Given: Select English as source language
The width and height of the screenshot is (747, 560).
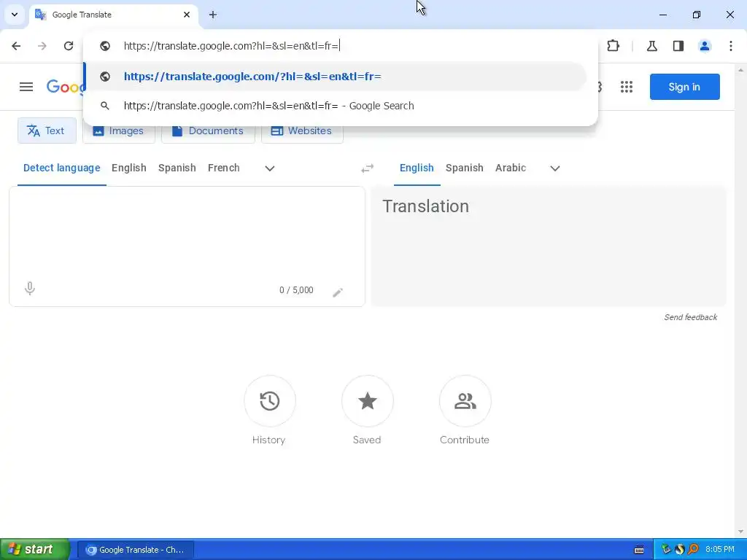Looking at the screenshot, I should (x=128, y=168).
